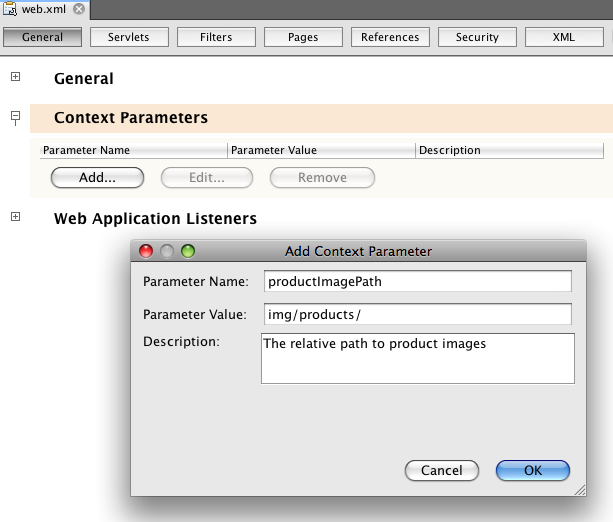Focus the Parameter Value field
The width and height of the screenshot is (613, 522).
417,314
